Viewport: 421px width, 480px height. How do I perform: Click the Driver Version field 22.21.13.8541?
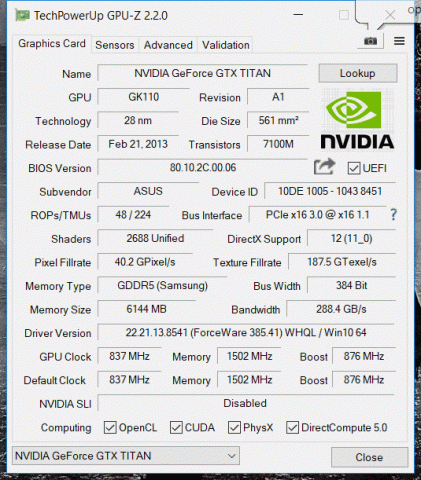tap(246, 332)
